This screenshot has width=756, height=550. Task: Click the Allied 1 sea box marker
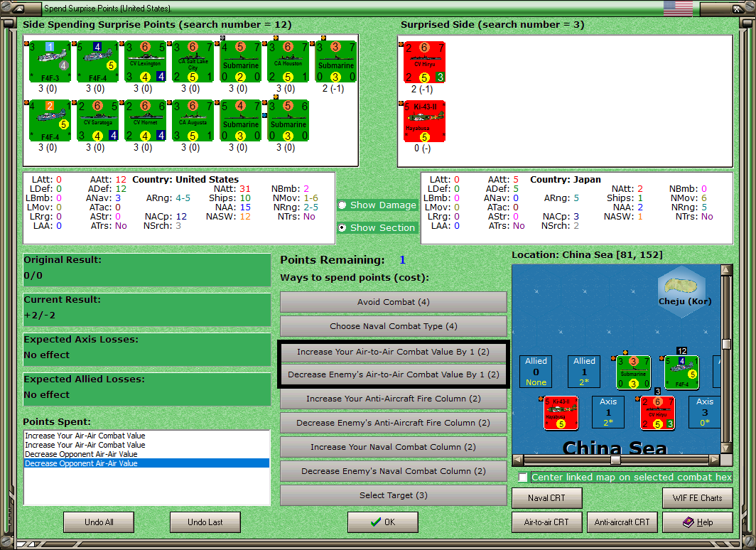click(x=584, y=372)
